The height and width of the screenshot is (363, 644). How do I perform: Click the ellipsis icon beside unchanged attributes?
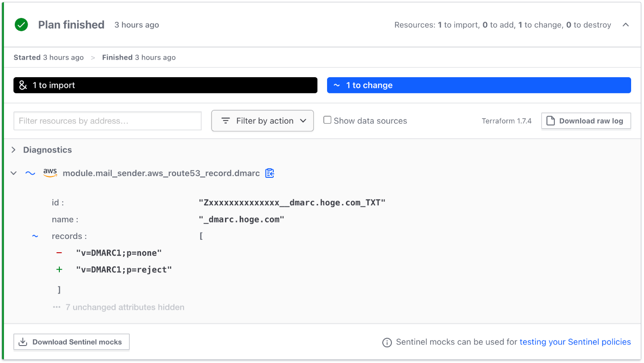click(x=57, y=307)
